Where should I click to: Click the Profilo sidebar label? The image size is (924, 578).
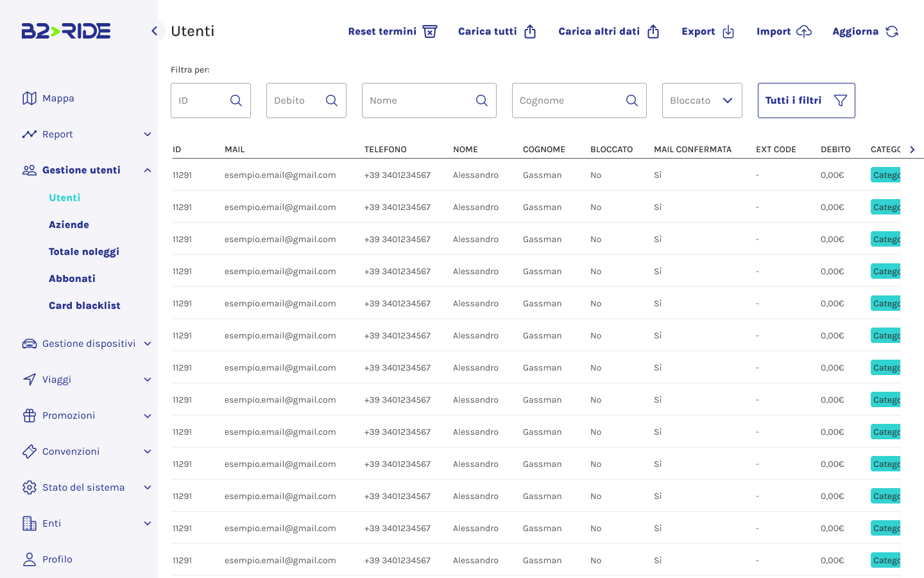[57, 559]
